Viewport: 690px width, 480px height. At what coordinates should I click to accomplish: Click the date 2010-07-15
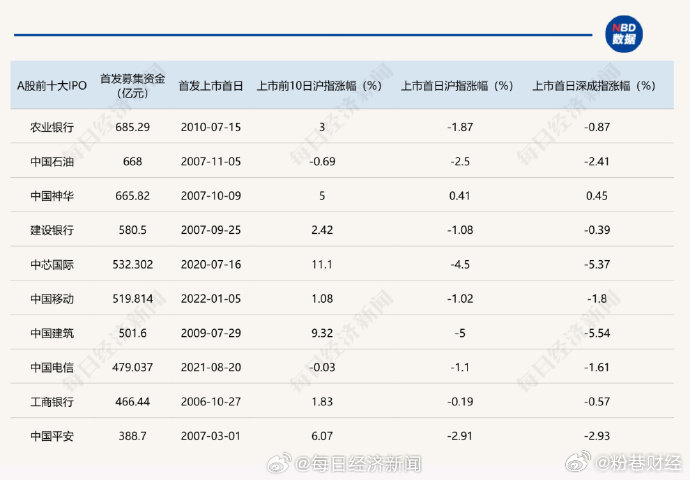[211, 127]
